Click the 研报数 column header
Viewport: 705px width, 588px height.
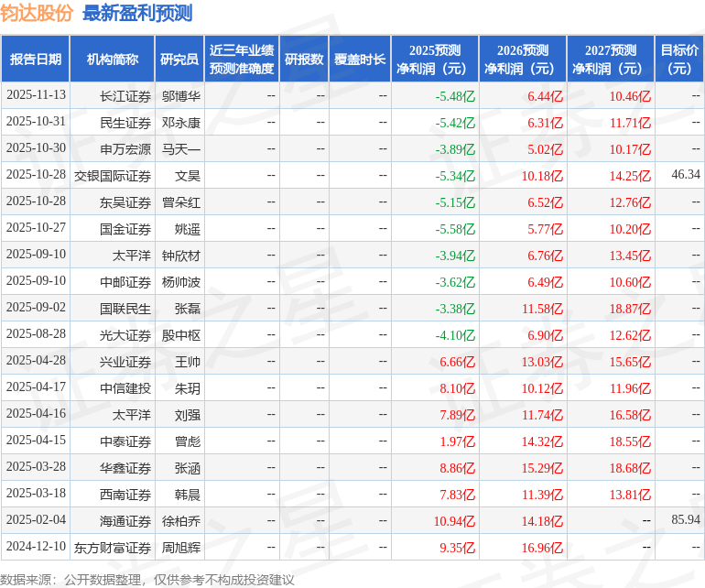(304, 60)
